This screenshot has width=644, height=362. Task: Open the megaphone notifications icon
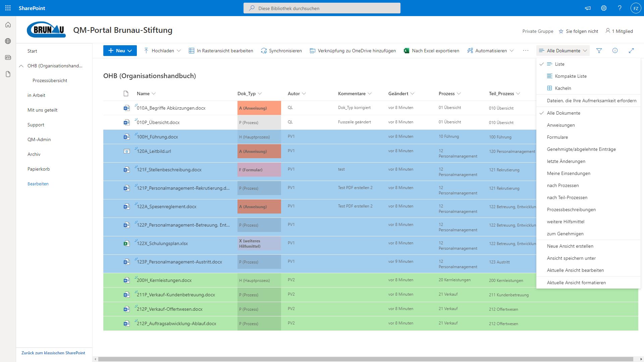tap(588, 8)
